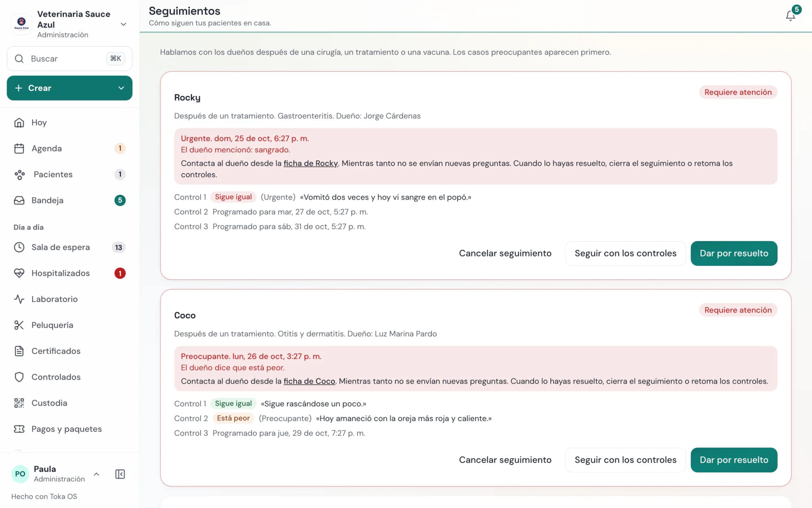This screenshot has height=508, width=812.
Task: Click the Certificados document icon
Action: [x=19, y=351]
